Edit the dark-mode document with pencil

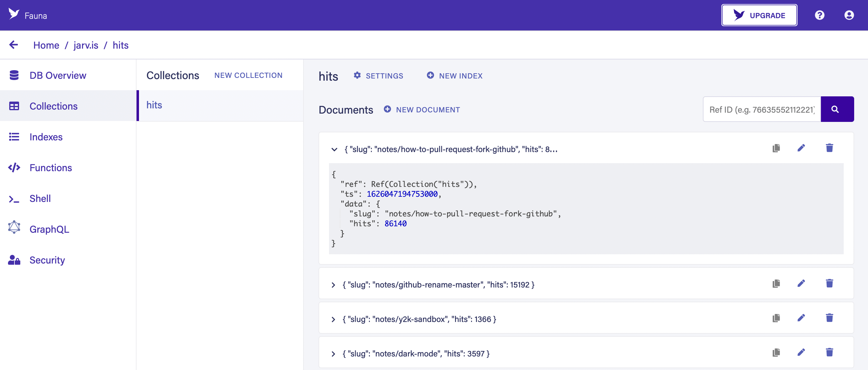click(x=801, y=352)
